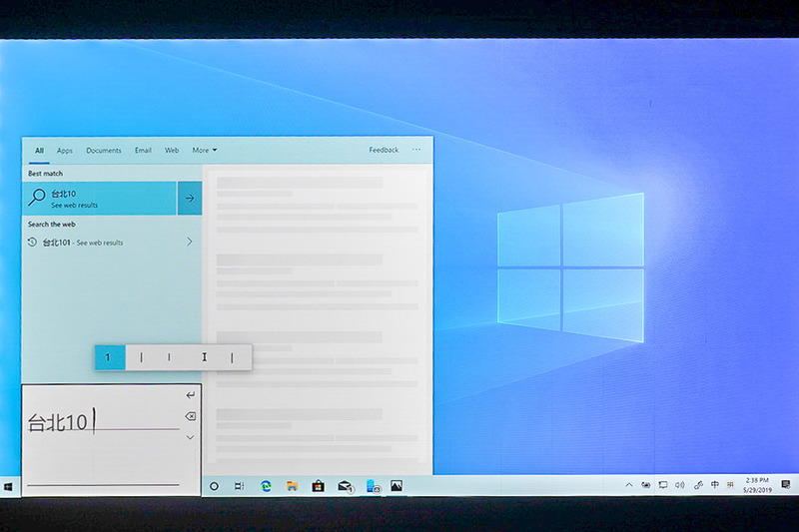Click the backspace icon in handwriting panel
This screenshot has height=532, width=799.
point(190,416)
